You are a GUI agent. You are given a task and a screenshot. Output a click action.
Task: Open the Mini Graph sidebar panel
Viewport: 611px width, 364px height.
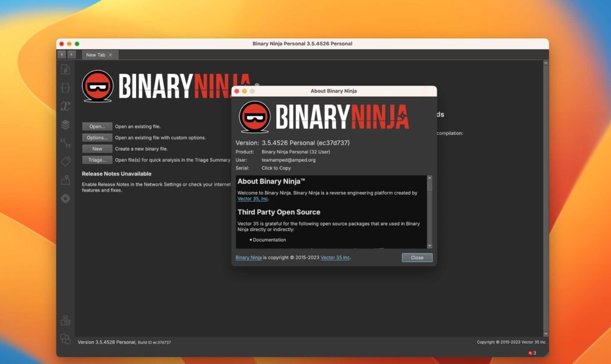click(66, 179)
